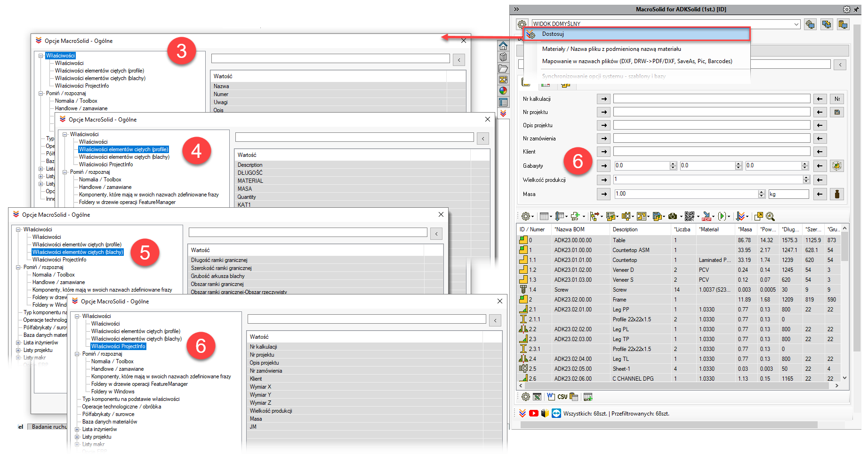Select Normalia / Toolbox in dialog 5 tree
The image size is (868, 457).
point(54,275)
